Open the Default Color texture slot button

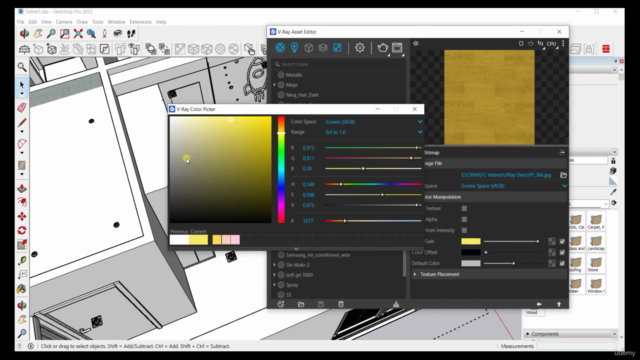click(x=552, y=263)
